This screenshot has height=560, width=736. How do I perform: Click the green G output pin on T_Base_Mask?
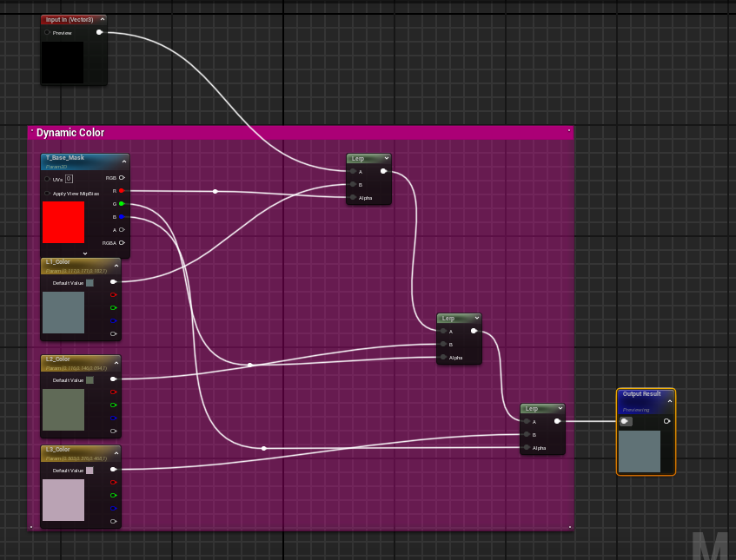[x=122, y=203]
